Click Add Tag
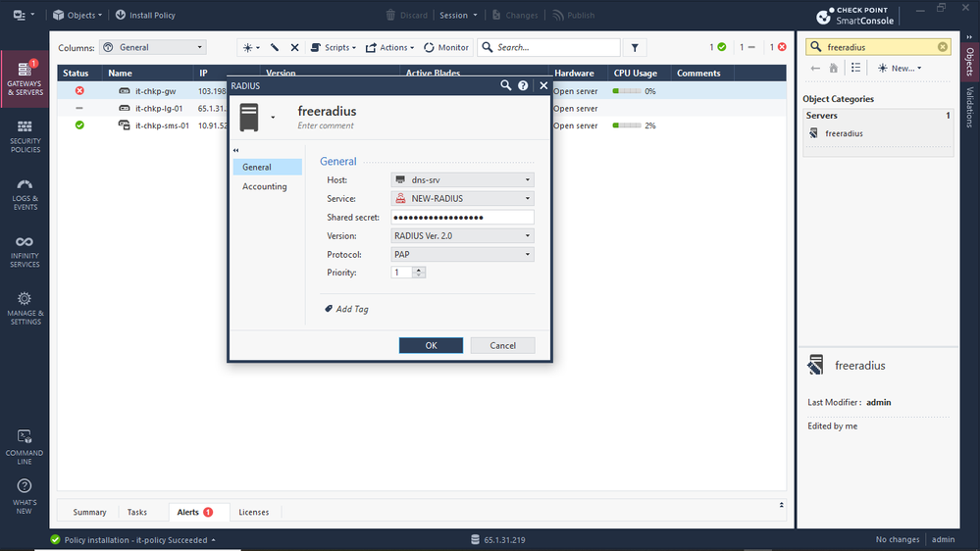 pyautogui.click(x=347, y=309)
